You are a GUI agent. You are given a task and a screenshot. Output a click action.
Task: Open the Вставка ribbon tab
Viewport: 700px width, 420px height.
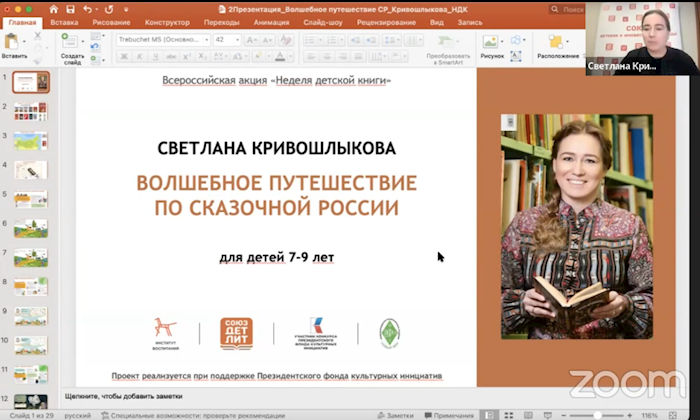64,22
